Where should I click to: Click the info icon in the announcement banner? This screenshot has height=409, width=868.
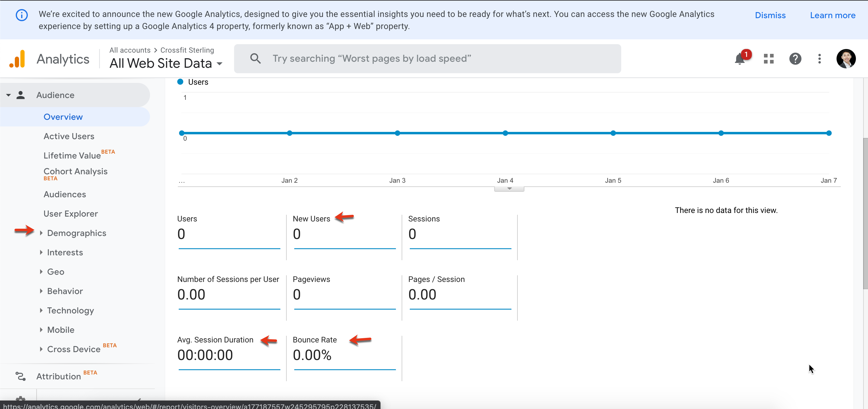tap(22, 15)
